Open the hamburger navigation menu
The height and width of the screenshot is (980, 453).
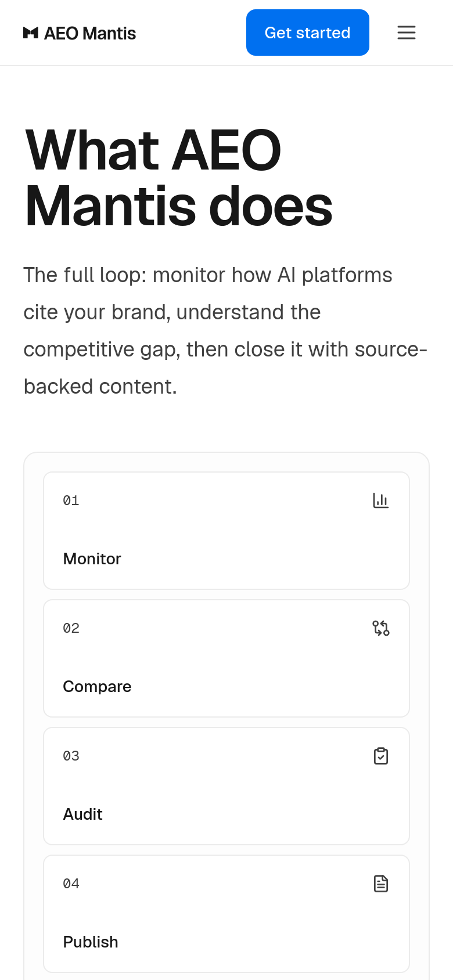pyautogui.click(x=407, y=33)
